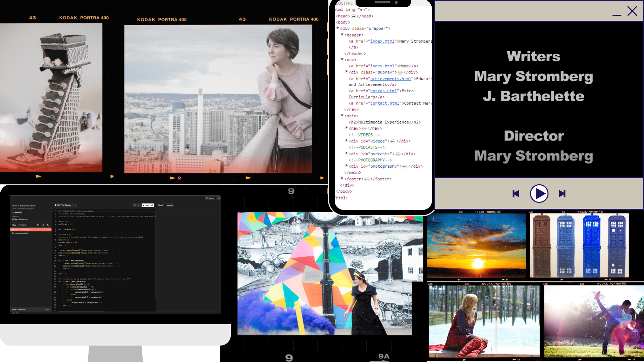Click the Run button in code editor
The width and height of the screenshot is (644, 362).
click(146, 205)
